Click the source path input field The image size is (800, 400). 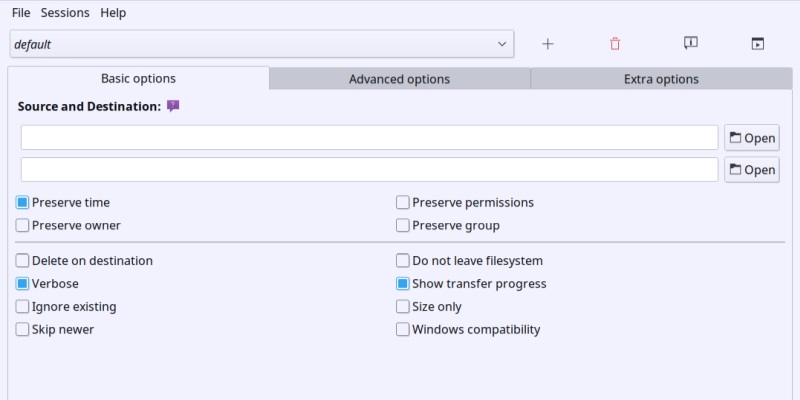[369, 138]
